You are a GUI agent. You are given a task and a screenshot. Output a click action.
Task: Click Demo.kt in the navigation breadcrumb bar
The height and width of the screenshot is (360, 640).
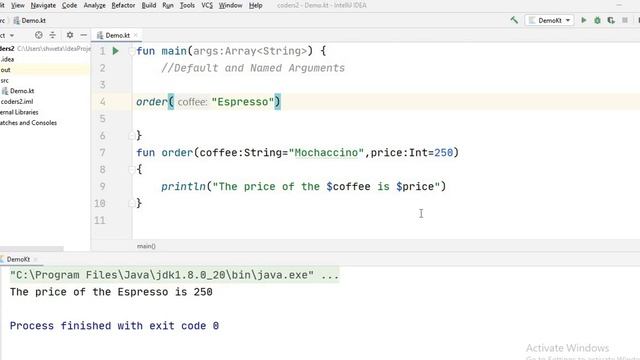pos(29,20)
